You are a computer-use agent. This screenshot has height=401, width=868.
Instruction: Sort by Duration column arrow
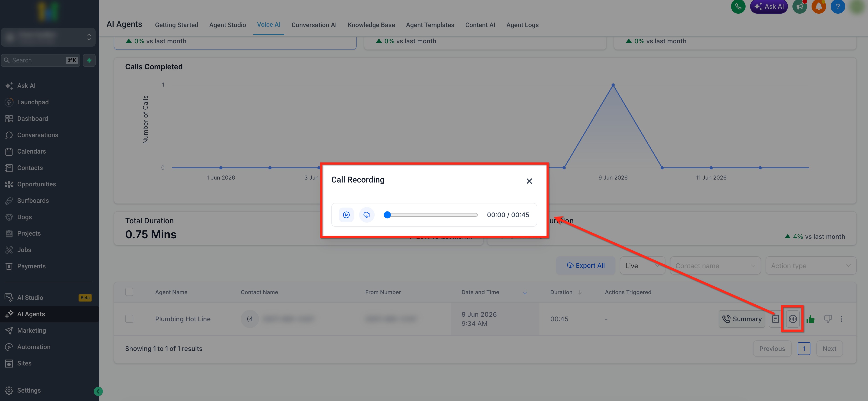click(579, 292)
